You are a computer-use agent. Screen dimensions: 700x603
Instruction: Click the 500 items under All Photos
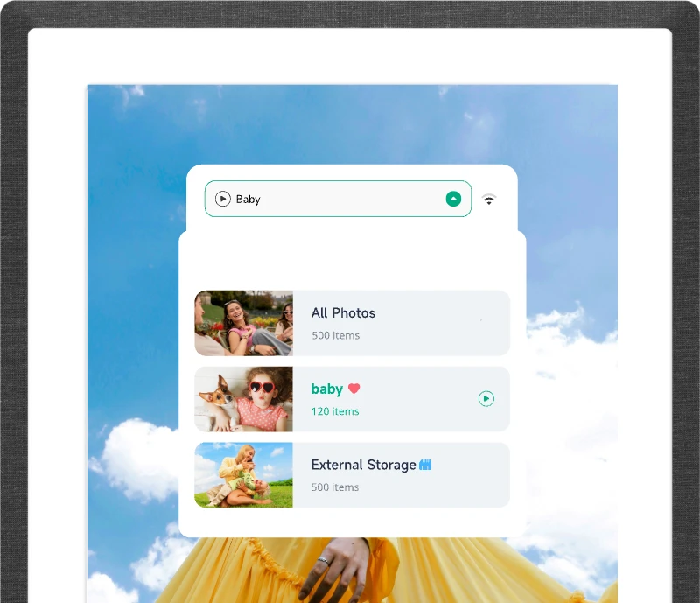[336, 335]
